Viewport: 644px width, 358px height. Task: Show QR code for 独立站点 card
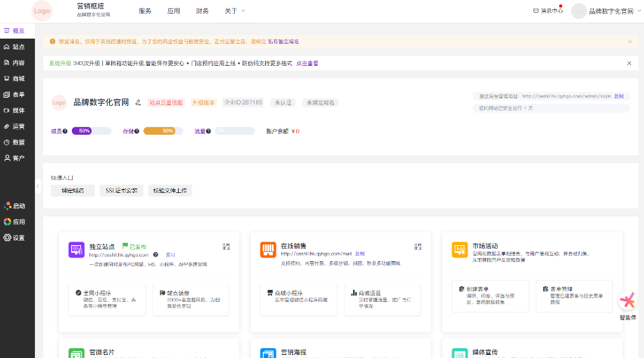(x=226, y=247)
